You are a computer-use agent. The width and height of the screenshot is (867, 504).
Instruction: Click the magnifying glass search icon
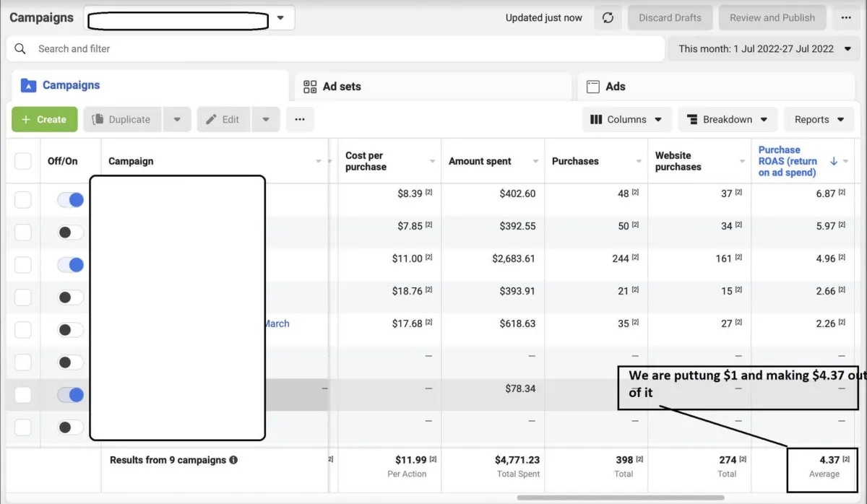[x=20, y=48]
